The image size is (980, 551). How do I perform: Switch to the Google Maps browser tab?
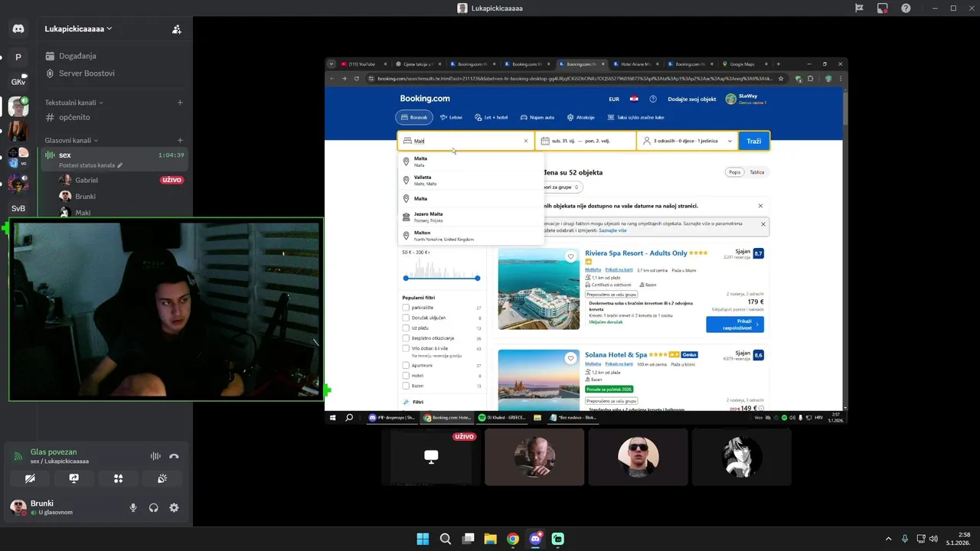(x=741, y=64)
